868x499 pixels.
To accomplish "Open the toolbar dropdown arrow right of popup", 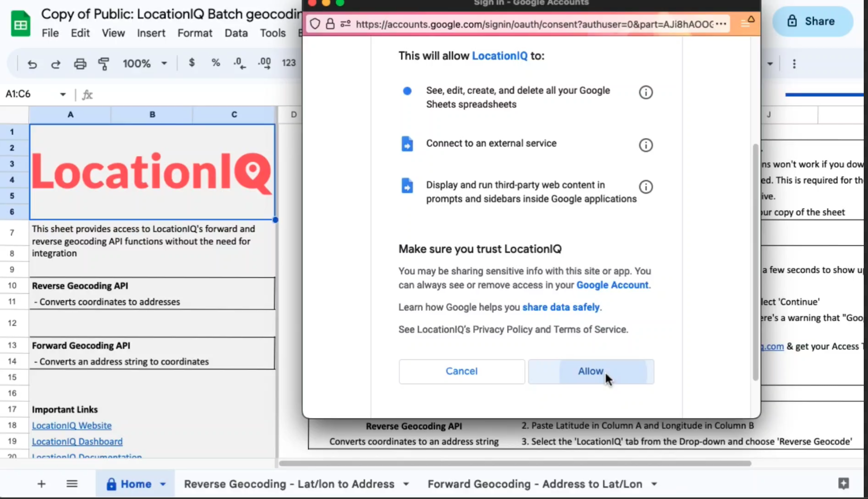I will pyautogui.click(x=770, y=64).
